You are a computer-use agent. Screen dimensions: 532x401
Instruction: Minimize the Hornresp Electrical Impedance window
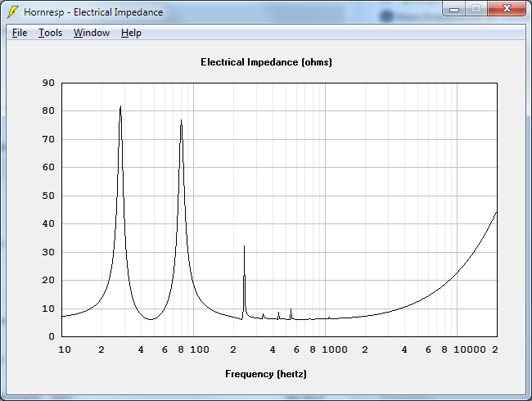pyautogui.click(x=454, y=9)
